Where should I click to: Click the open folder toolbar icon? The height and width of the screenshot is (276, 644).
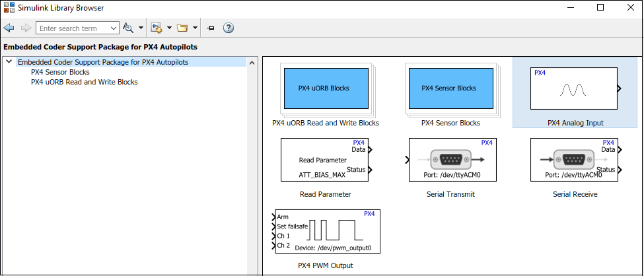click(x=182, y=28)
